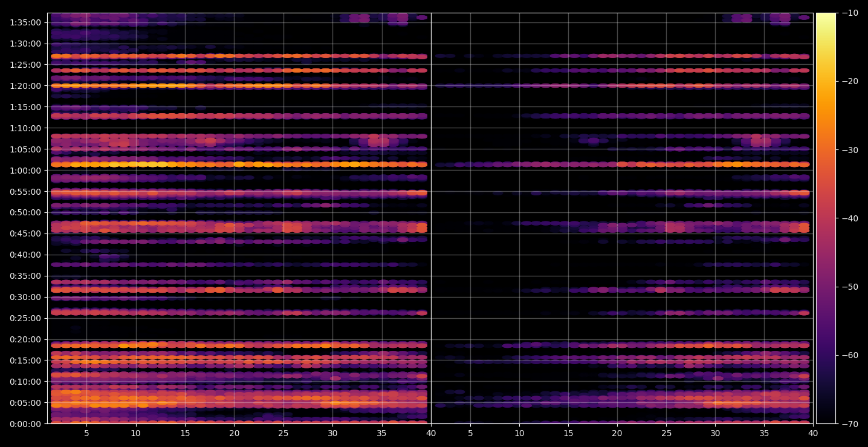Click the 0:20:00 time tick label
868x447 pixels.
[25, 339]
